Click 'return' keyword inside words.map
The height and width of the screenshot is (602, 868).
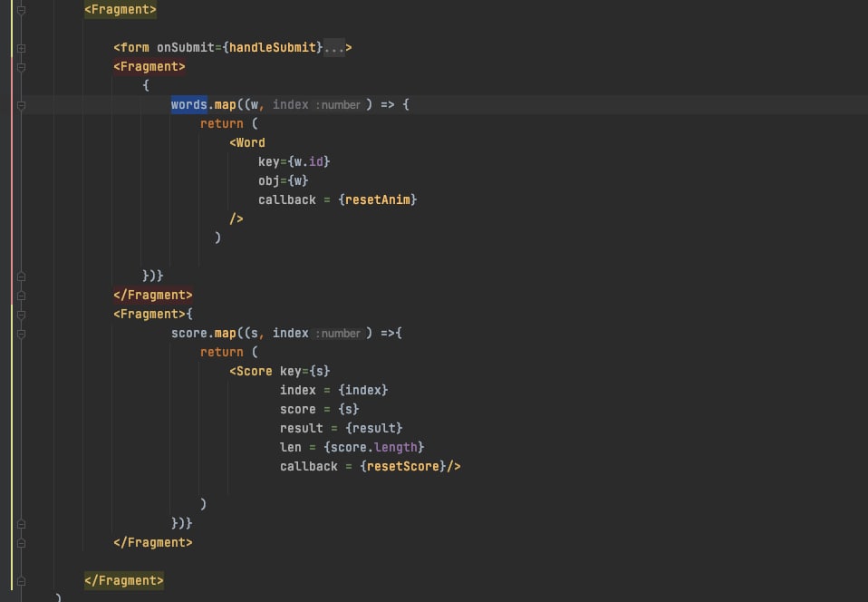[221, 123]
